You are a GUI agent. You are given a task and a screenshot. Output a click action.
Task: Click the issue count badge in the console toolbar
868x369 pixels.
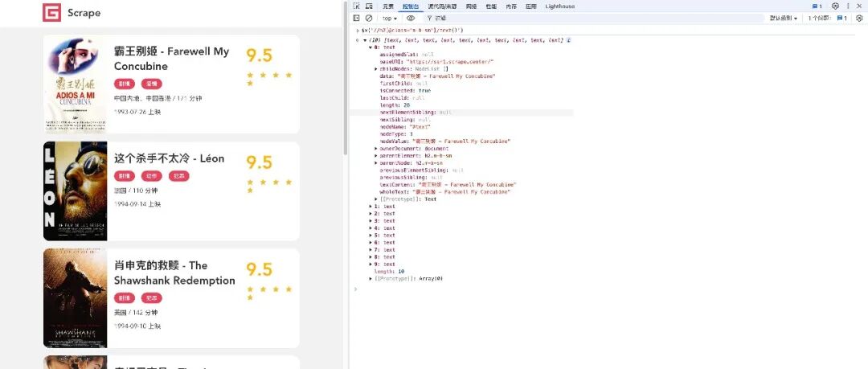(x=841, y=18)
